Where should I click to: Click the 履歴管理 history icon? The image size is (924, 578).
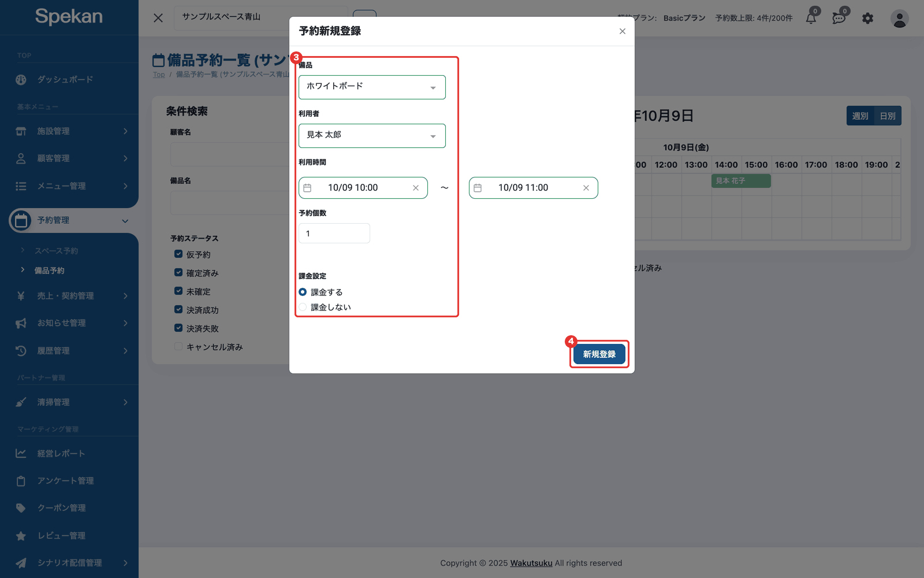[21, 351]
